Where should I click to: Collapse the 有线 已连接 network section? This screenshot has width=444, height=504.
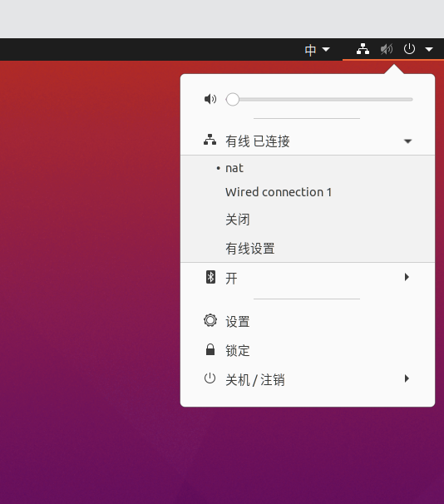click(x=407, y=141)
